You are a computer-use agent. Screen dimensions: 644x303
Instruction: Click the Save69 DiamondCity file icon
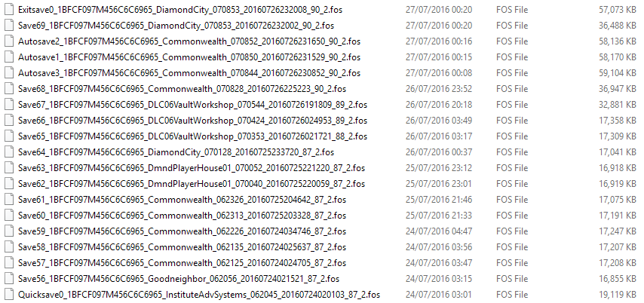[8, 26]
